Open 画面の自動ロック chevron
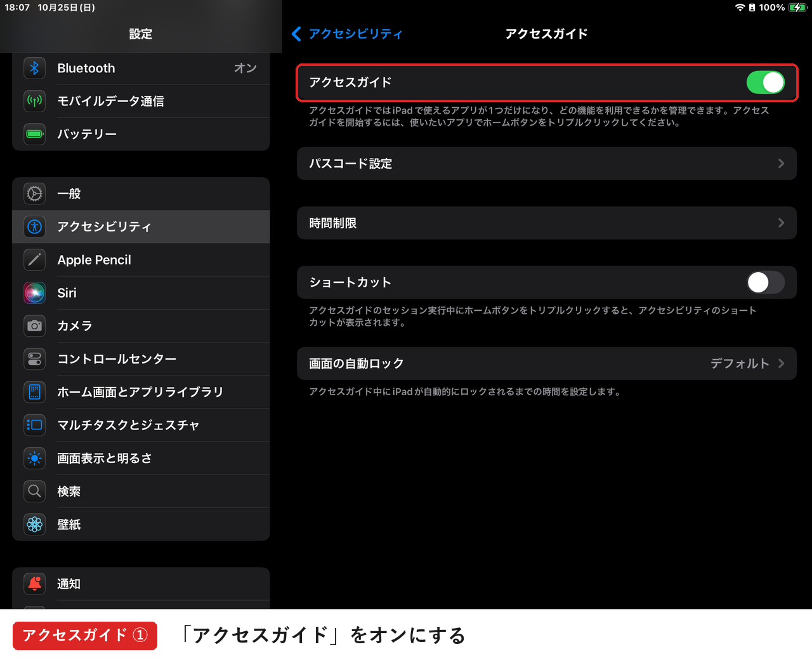This screenshot has width=812, height=661. pos(782,363)
